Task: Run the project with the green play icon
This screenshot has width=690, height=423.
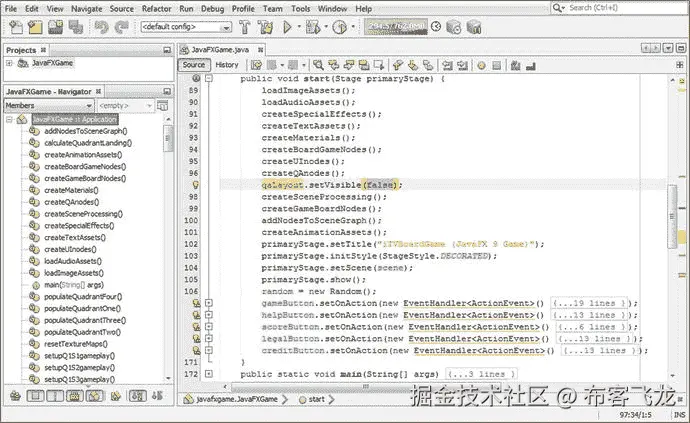Action: pyautogui.click(x=287, y=27)
